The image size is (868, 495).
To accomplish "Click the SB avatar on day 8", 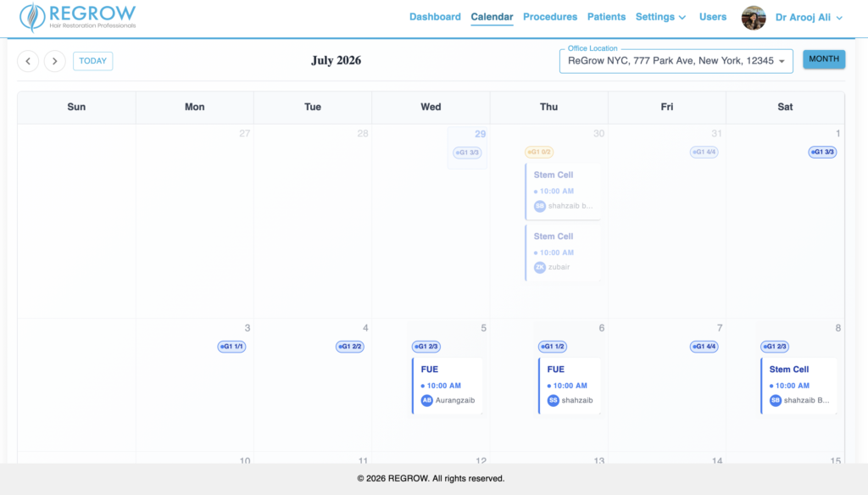I will [x=776, y=400].
